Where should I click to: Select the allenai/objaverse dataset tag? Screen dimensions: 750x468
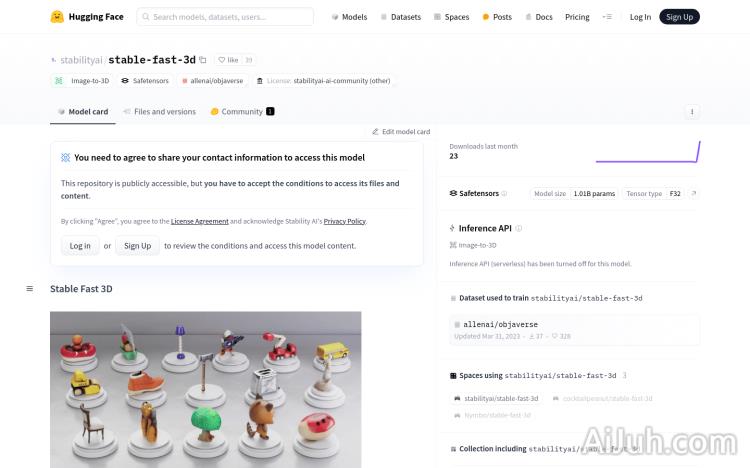point(212,81)
